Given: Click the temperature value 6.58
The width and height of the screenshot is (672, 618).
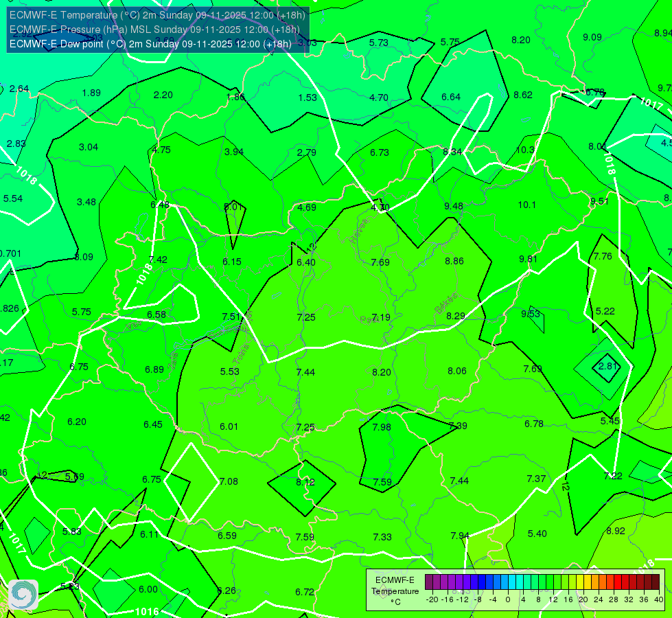Looking at the screenshot, I should coord(157,314).
